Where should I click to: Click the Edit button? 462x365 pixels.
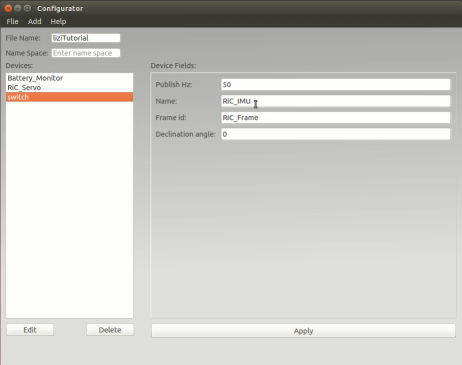pos(30,330)
